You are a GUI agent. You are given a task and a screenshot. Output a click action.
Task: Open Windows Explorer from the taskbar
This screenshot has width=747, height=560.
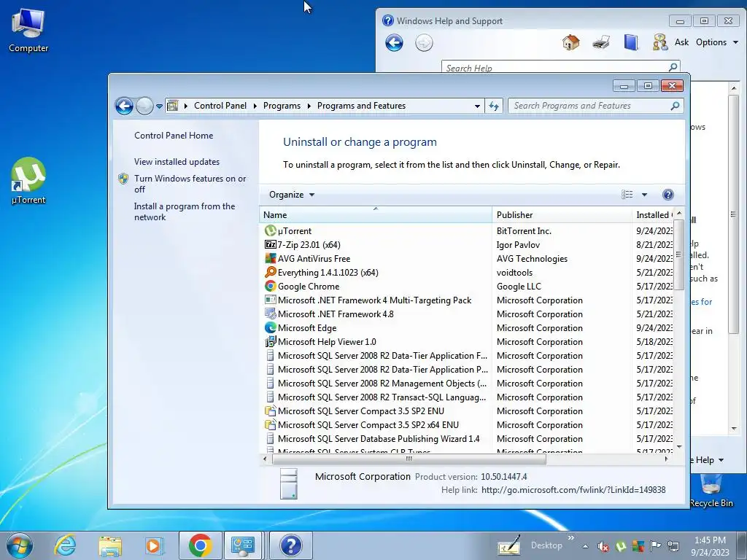110,545
